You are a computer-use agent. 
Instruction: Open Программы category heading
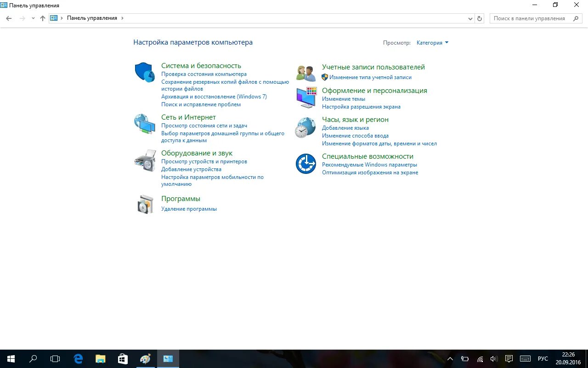(x=181, y=199)
